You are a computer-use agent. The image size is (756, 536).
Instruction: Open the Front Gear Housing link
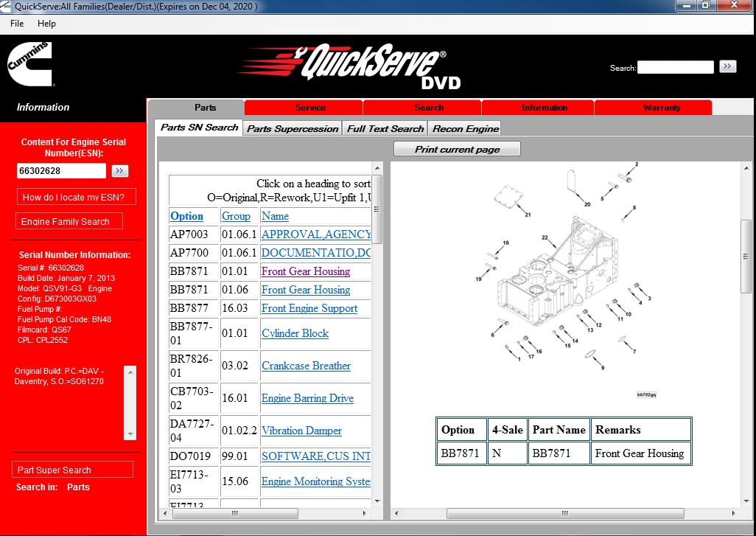(305, 271)
